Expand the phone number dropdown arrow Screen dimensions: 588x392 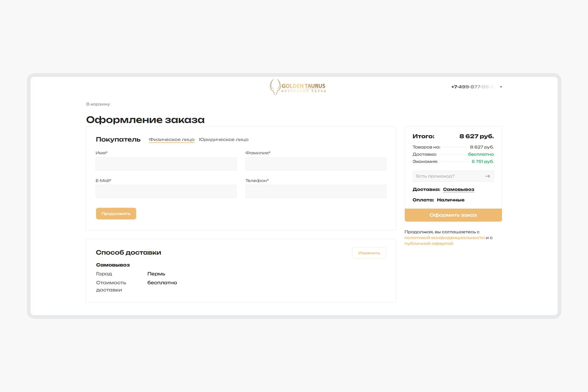pos(501,87)
